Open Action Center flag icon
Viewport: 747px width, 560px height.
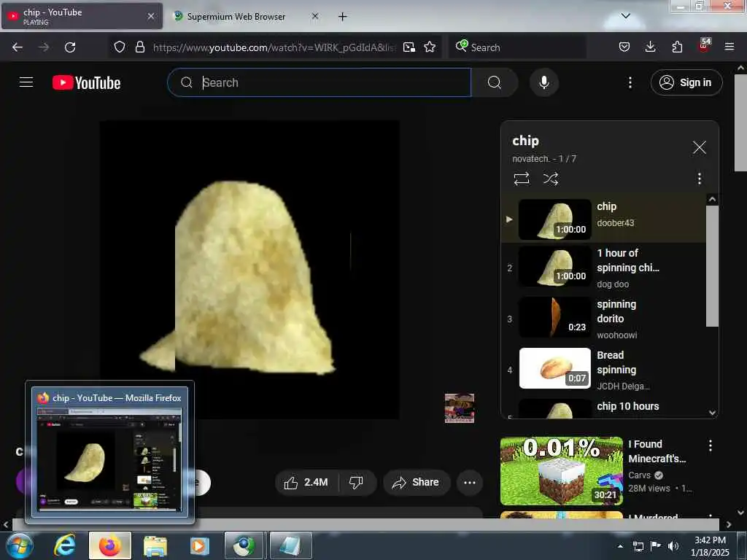(656, 546)
